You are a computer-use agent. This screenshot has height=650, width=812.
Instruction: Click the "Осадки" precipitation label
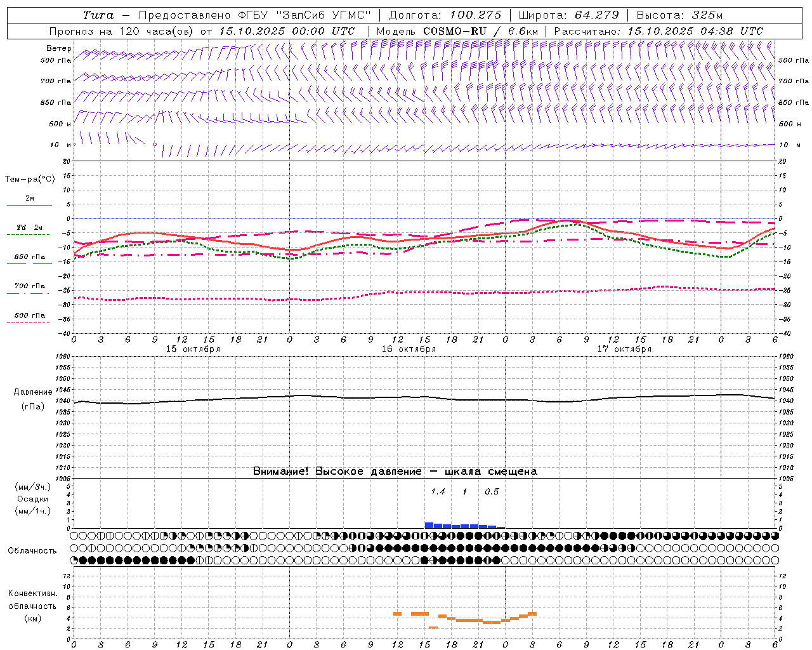pyautogui.click(x=32, y=499)
